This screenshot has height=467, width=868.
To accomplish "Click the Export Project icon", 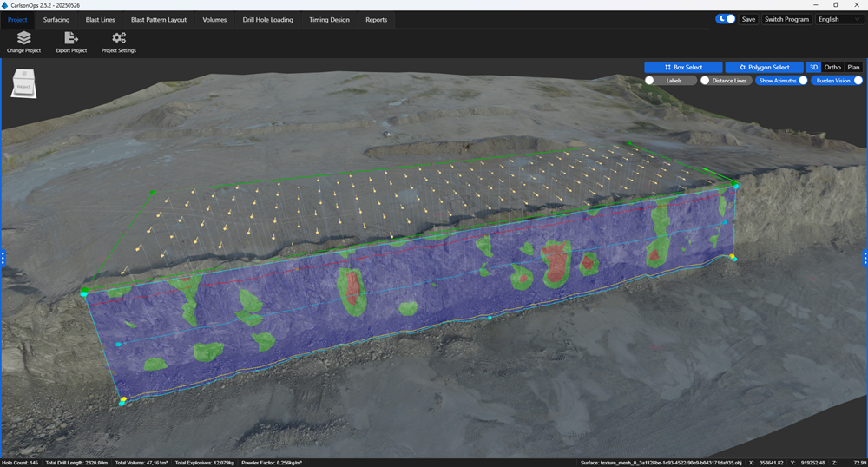I will 71,39.
